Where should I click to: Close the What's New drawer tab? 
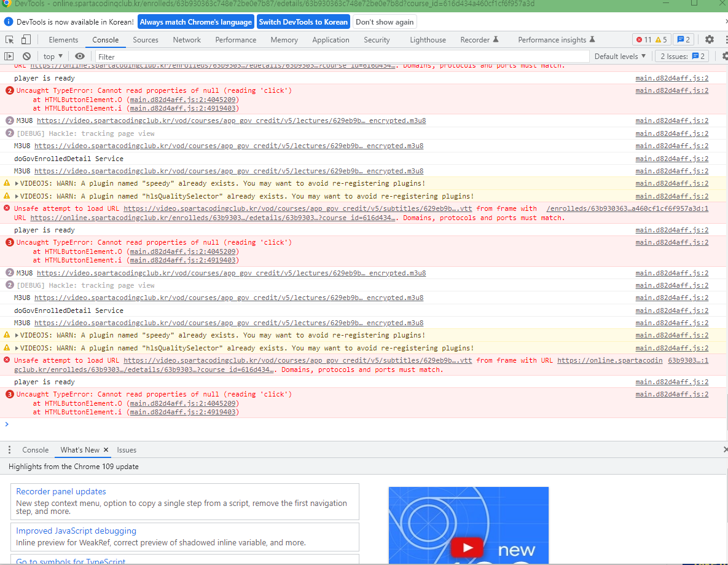click(106, 450)
